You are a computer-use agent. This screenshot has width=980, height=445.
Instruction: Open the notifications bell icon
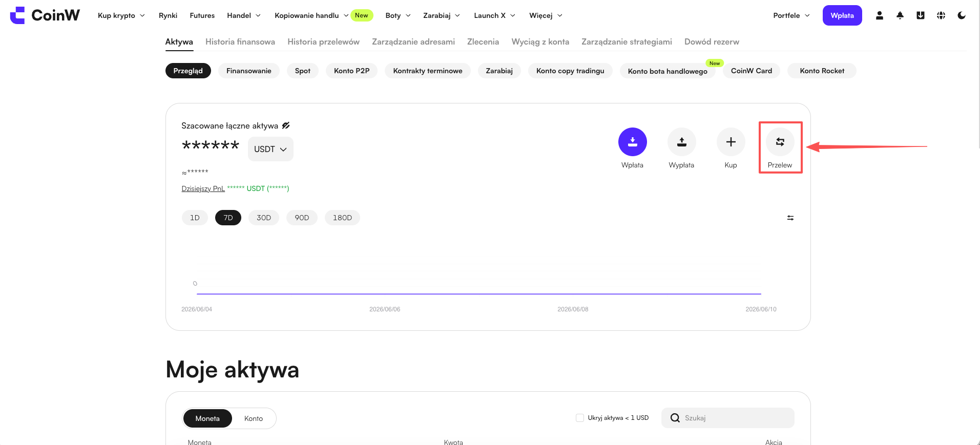[x=900, y=15]
